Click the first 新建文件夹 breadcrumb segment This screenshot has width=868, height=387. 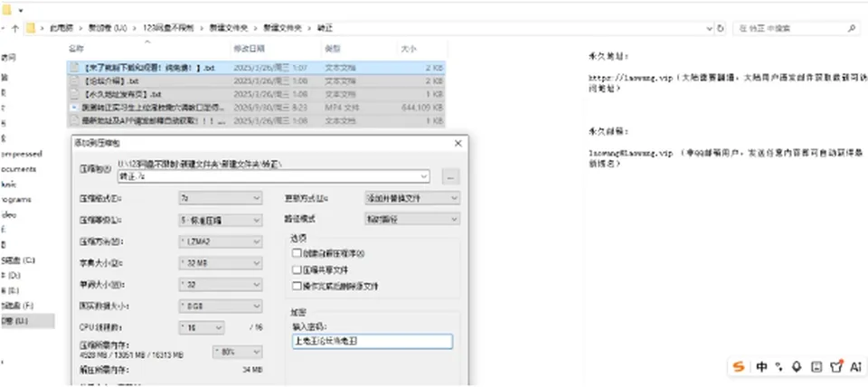[x=229, y=28]
